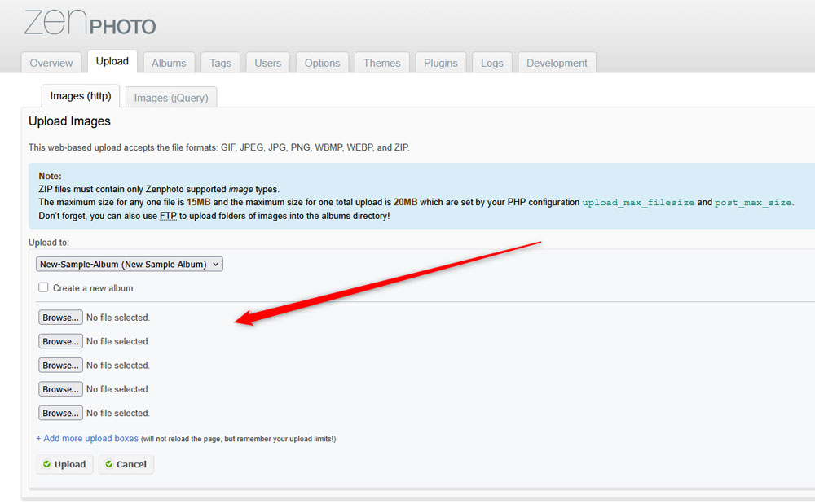The width and height of the screenshot is (815, 504).
Task: Open the Users tab
Action: [x=267, y=63]
